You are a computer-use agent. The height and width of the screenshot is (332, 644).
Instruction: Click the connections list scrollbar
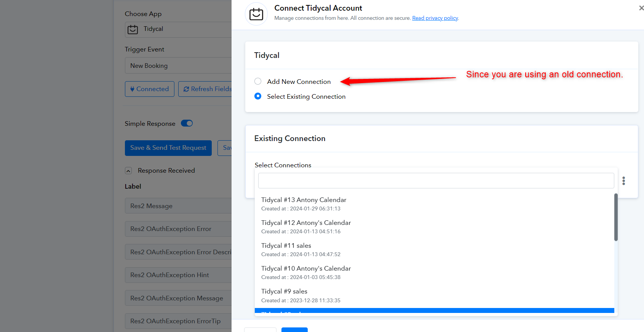616,217
